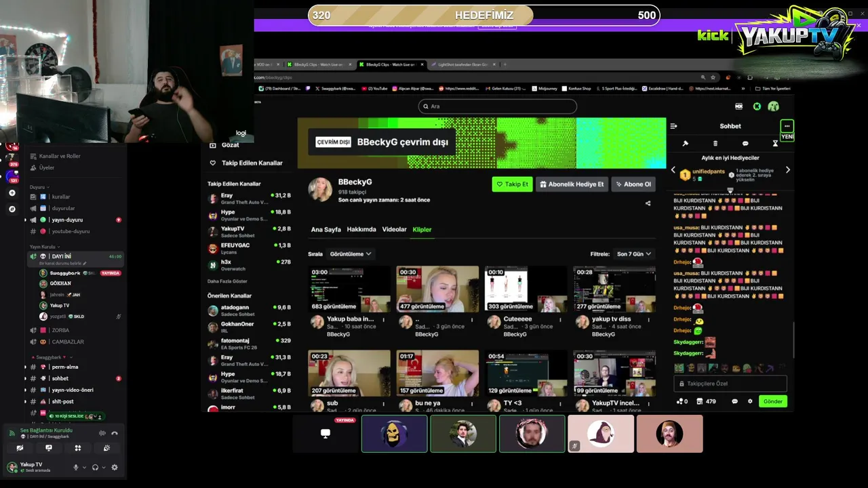Viewport: 868px width, 488px height.
Task: Open chat settings gear icon
Action: (750, 401)
